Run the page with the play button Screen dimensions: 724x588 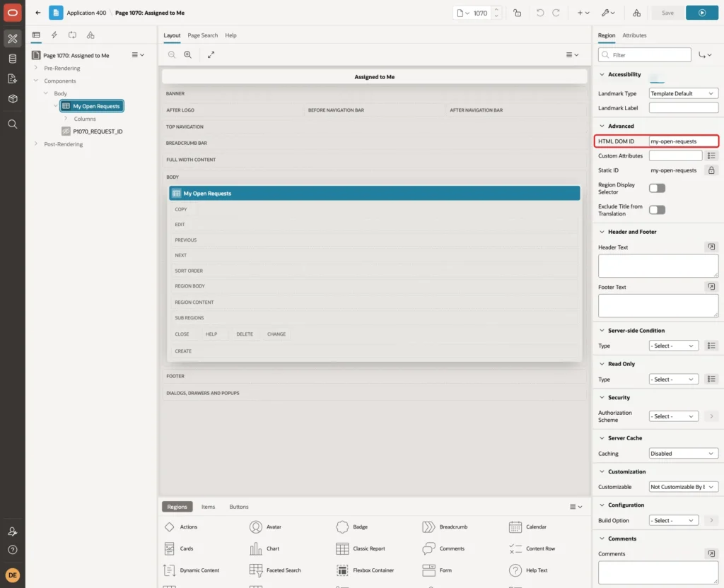(x=702, y=13)
